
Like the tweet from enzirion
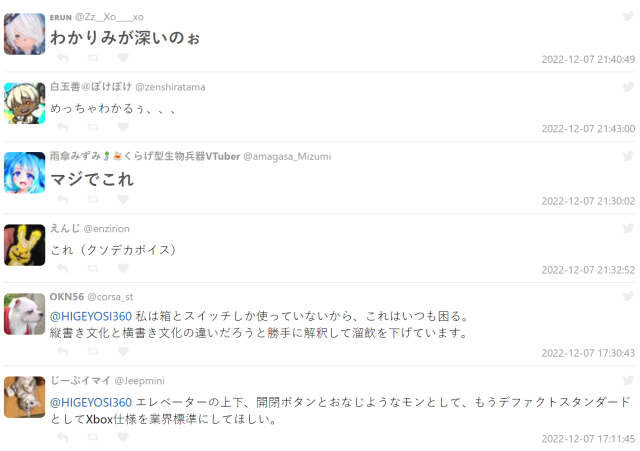[123, 269]
